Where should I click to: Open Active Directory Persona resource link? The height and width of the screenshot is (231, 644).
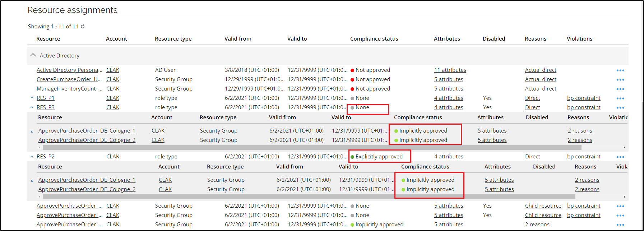click(69, 70)
